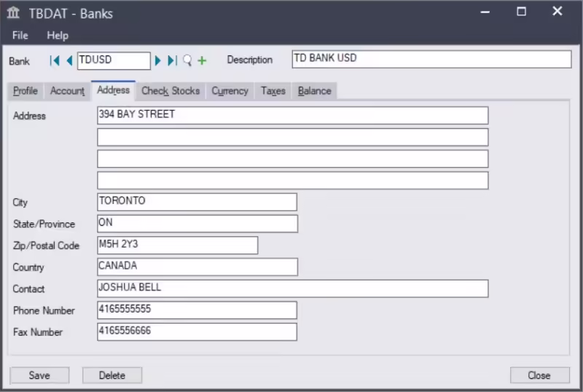Open the File menu
The width and height of the screenshot is (583, 392).
tap(20, 35)
